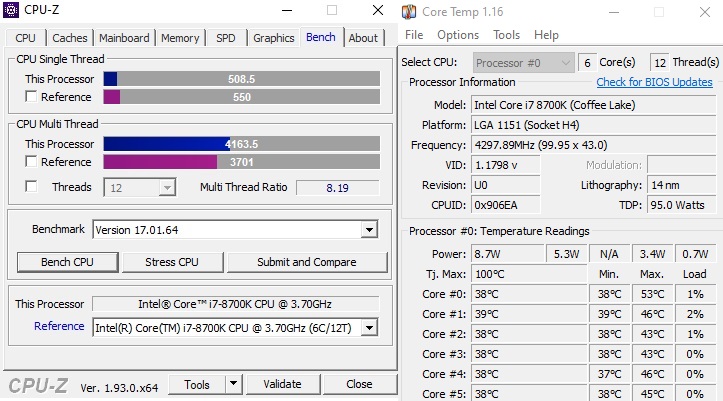723x401 pixels.
Task: Click the Core #0 temperature 38°C
Action: coord(529,294)
